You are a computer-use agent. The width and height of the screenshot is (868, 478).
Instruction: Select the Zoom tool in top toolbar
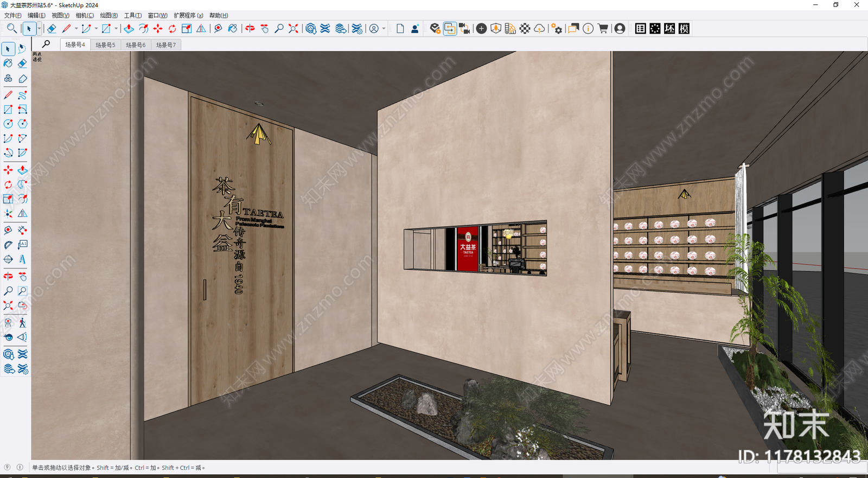[x=279, y=29]
